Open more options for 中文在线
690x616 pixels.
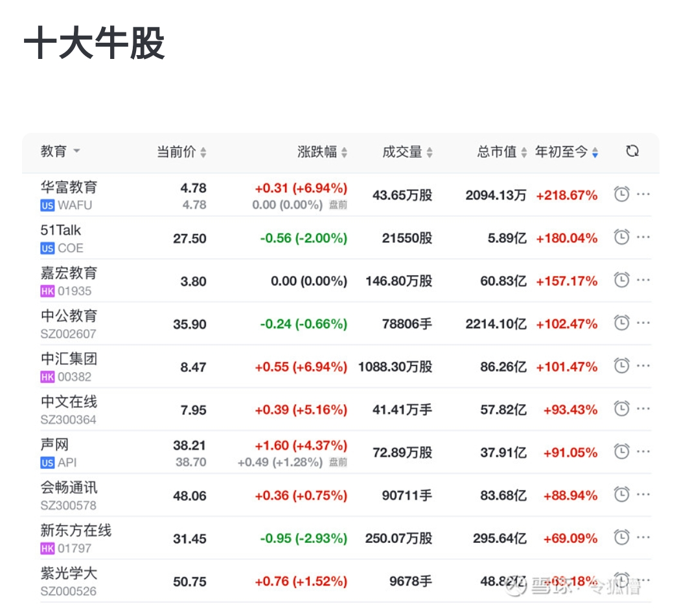pos(643,409)
